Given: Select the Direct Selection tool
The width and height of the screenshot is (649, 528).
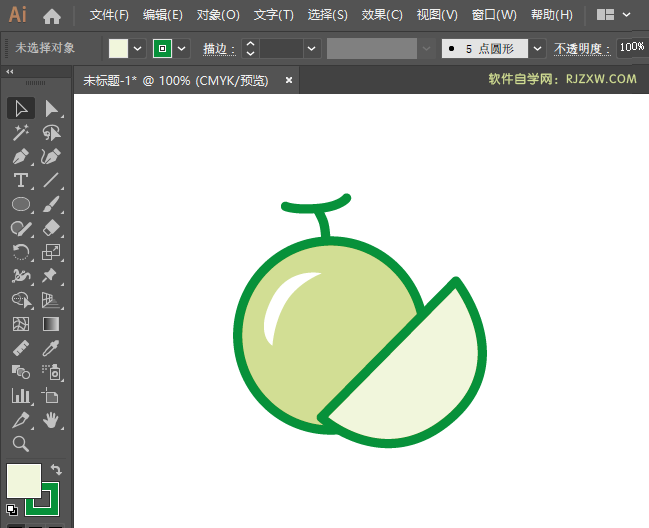Looking at the screenshot, I should [51, 108].
